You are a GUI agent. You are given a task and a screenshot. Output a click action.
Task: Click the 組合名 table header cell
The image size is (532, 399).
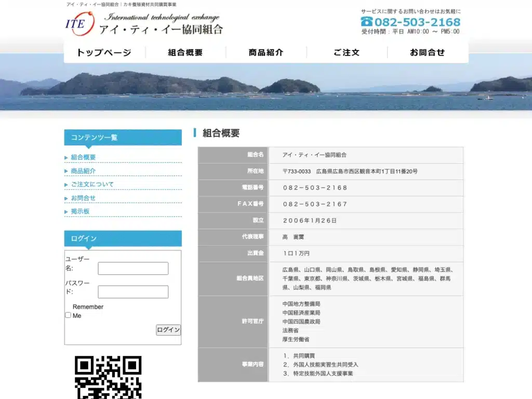(x=233, y=155)
